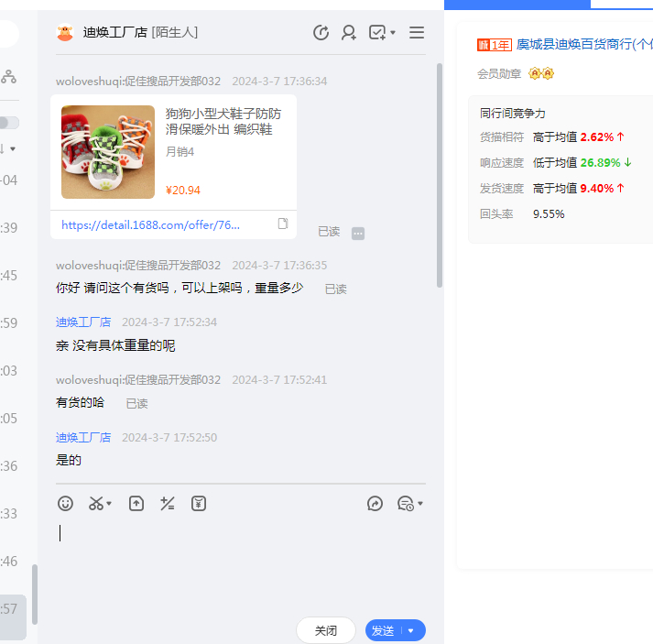Open the detail.1688.com offer link
Image resolution: width=653 pixels, height=644 pixels.
(151, 225)
